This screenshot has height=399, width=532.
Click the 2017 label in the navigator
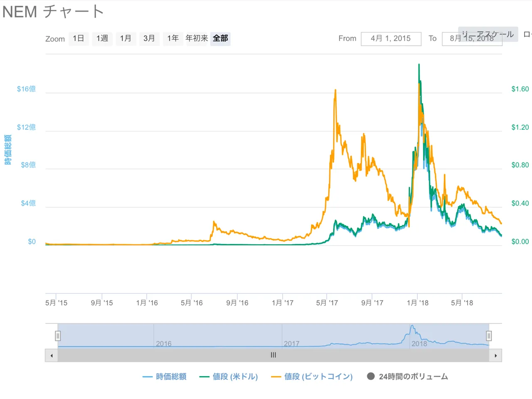pyautogui.click(x=292, y=344)
